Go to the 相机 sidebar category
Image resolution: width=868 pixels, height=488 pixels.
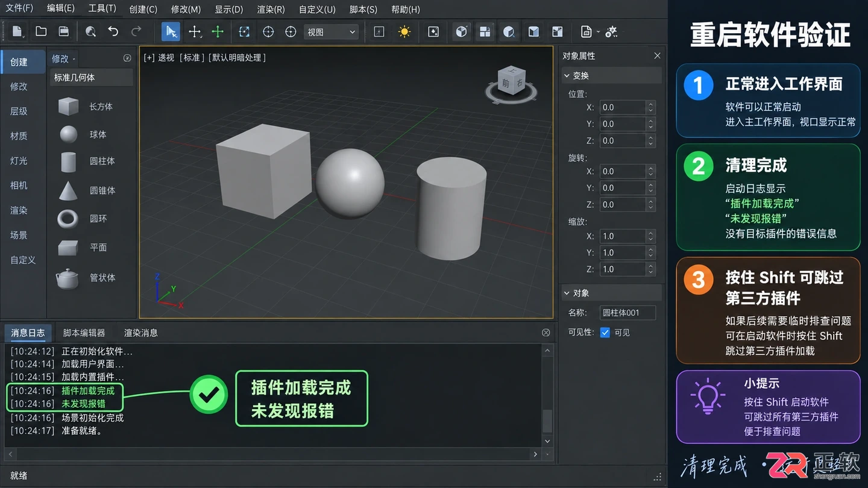pyautogui.click(x=19, y=186)
